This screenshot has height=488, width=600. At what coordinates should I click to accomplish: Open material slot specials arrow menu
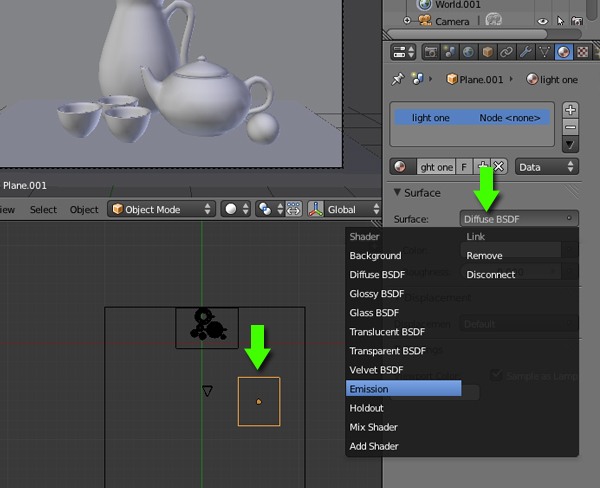[570, 144]
